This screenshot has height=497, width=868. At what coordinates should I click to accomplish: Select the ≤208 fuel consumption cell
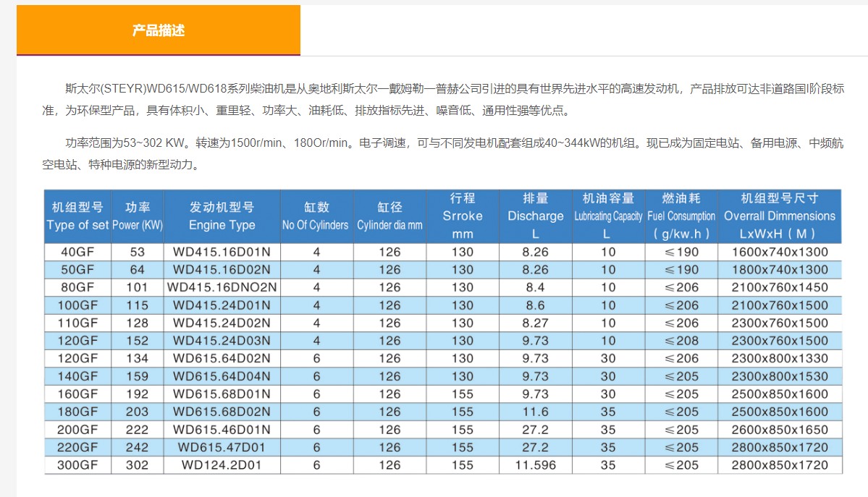pyautogui.click(x=681, y=341)
